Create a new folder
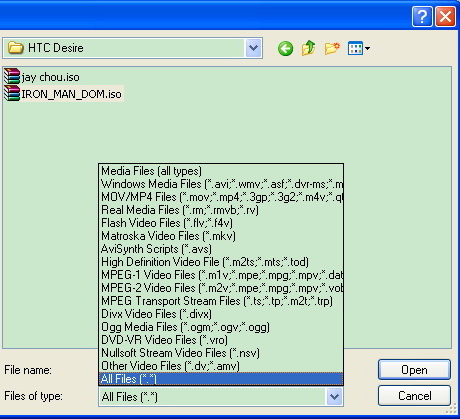The image size is (460, 419). [x=332, y=48]
